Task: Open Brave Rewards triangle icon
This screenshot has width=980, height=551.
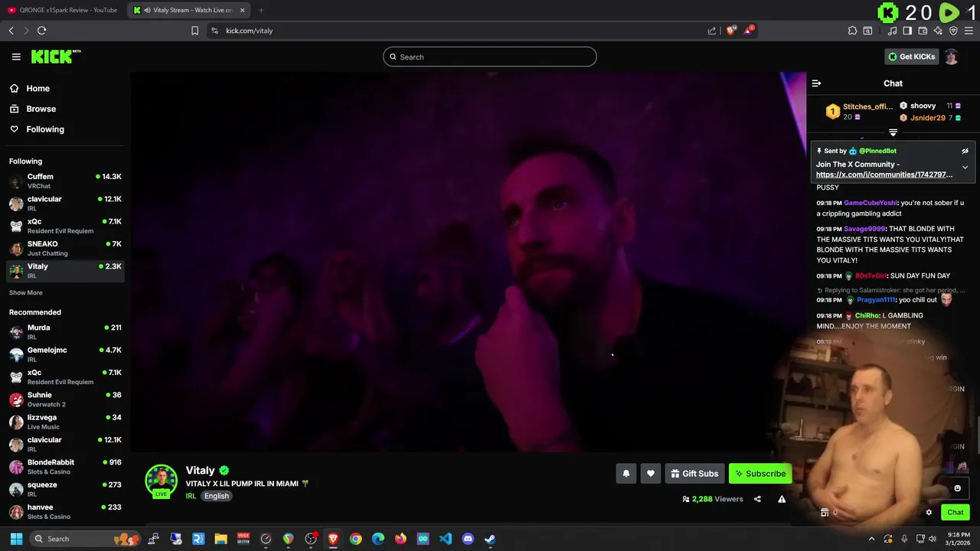Action: click(748, 31)
